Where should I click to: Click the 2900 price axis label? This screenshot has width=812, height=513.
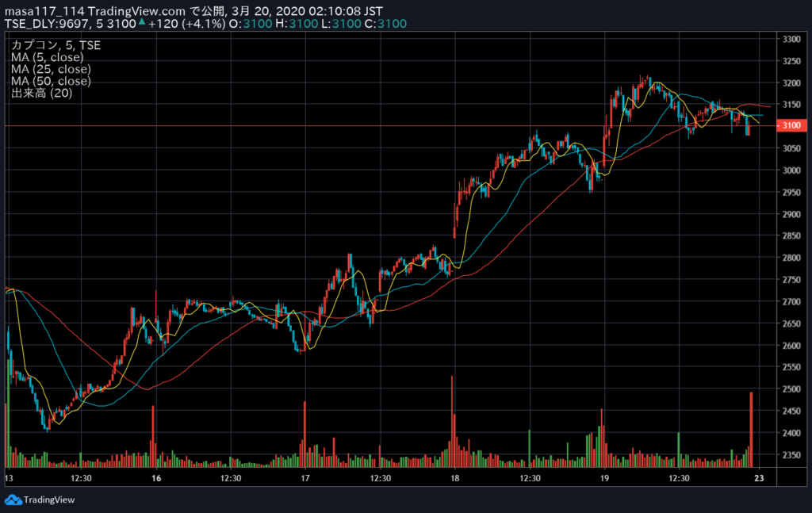point(791,214)
